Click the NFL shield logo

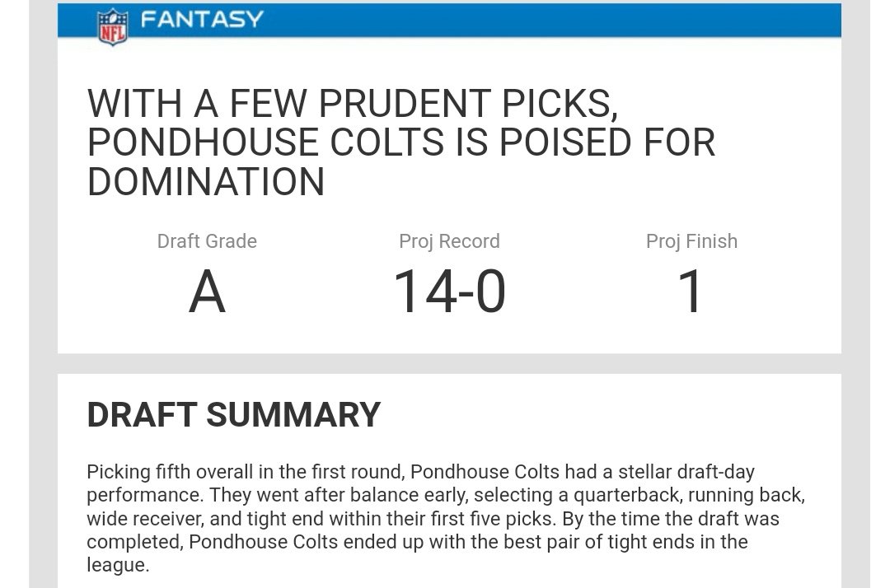pos(112,26)
